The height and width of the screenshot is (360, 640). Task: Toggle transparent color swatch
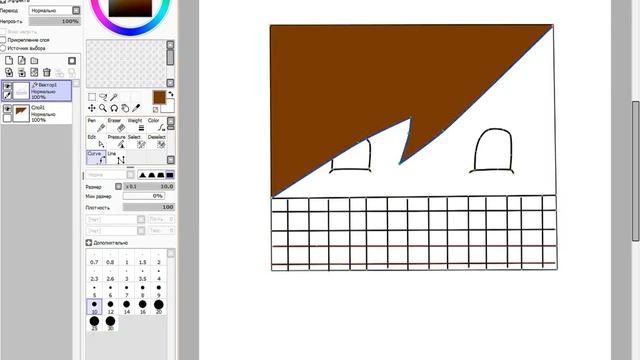coord(156,110)
